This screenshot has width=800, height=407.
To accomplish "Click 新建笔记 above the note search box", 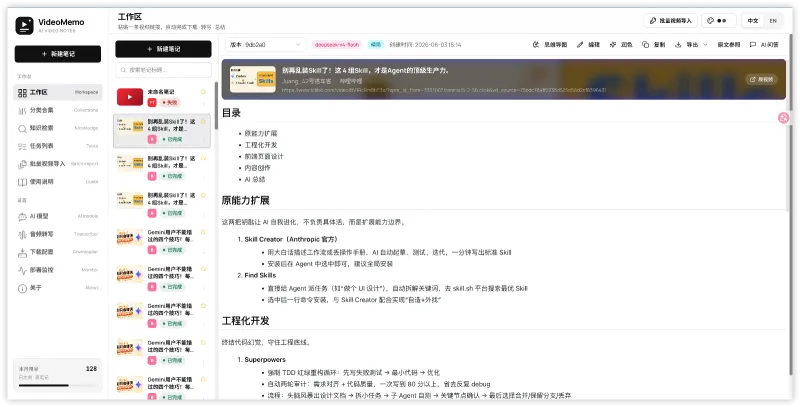I will 163,49.
